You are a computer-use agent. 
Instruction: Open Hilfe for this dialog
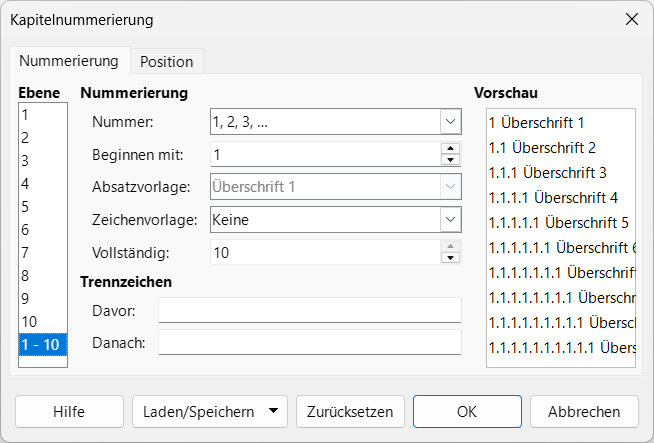69,411
